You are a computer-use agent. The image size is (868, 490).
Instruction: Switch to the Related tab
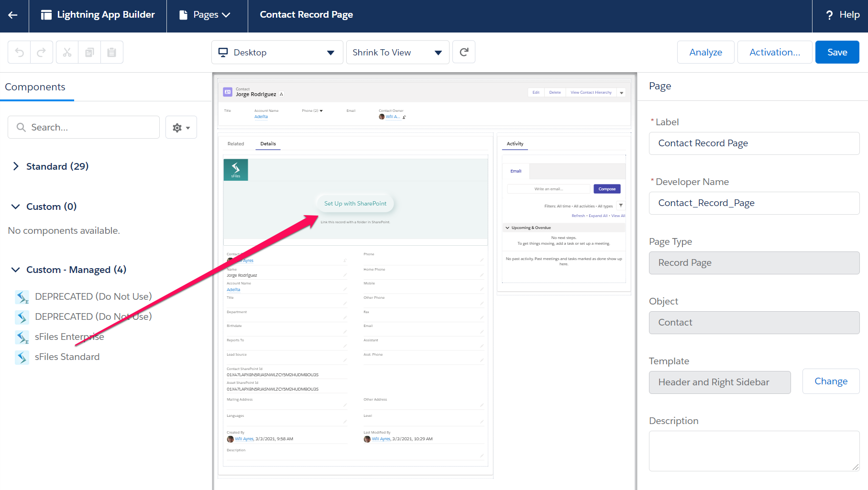tap(236, 144)
